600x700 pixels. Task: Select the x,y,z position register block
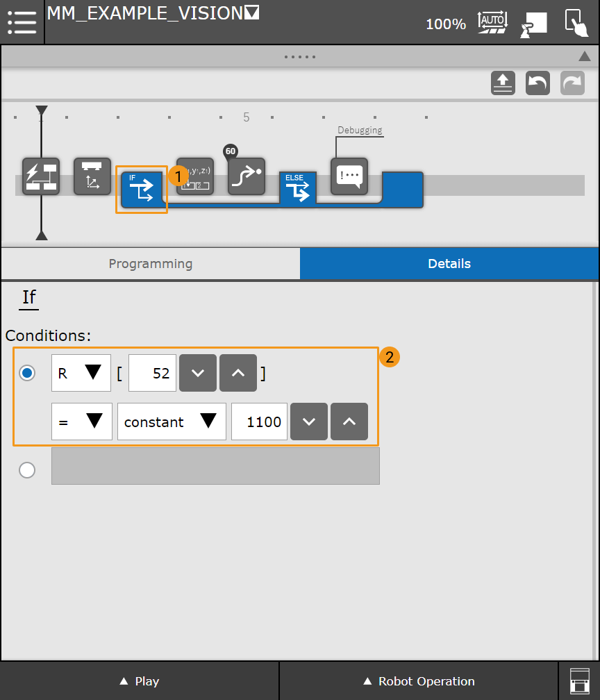click(195, 176)
